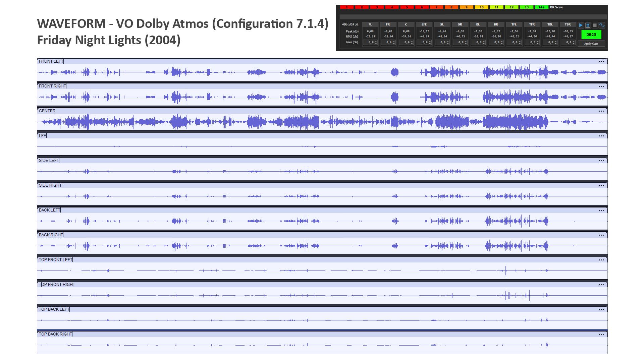Viewport: 644px width, 362px height.
Task: Select the TOP BACK RIGHT track label
Action: tap(55, 334)
